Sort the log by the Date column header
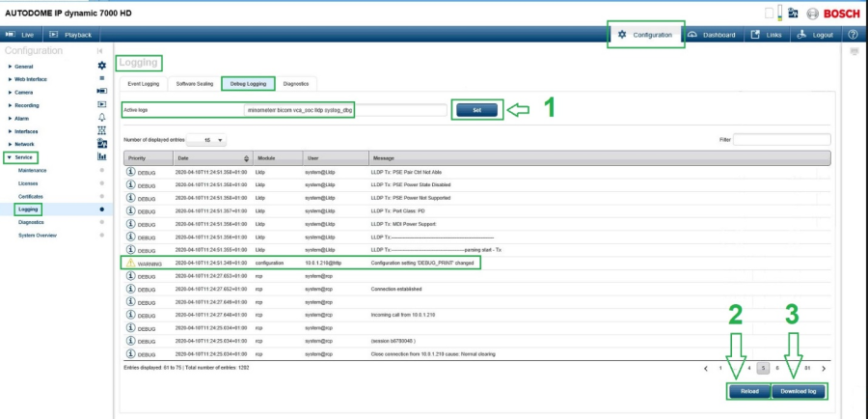 [212, 157]
